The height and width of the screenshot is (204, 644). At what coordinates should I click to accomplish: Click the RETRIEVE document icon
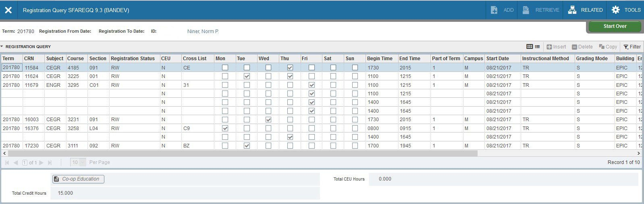coord(526,10)
